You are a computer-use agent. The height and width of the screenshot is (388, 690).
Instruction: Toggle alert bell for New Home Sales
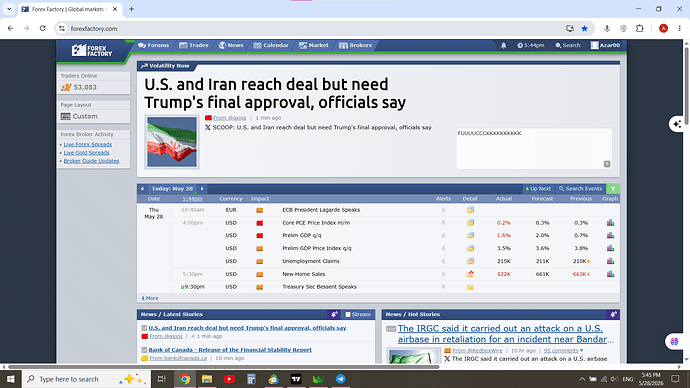(443, 274)
